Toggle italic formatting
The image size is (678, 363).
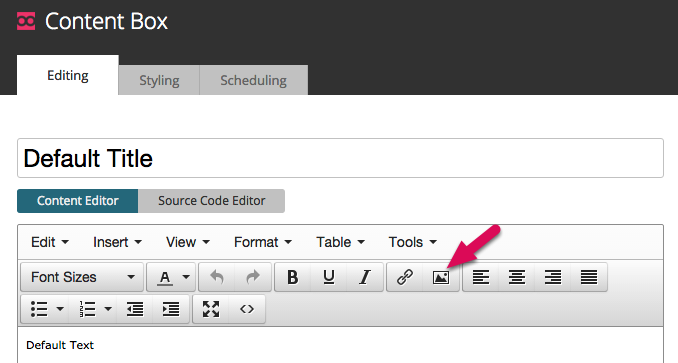click(x=365, y=277)
